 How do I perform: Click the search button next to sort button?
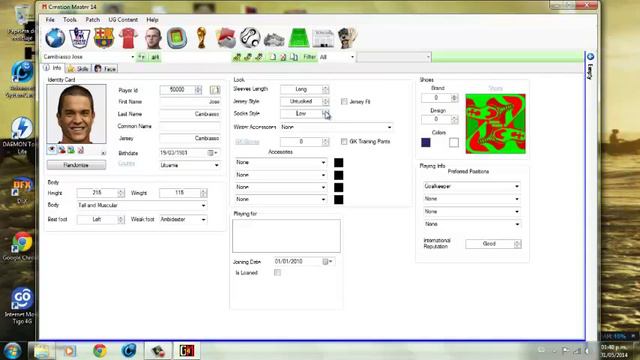coord(155,57)
